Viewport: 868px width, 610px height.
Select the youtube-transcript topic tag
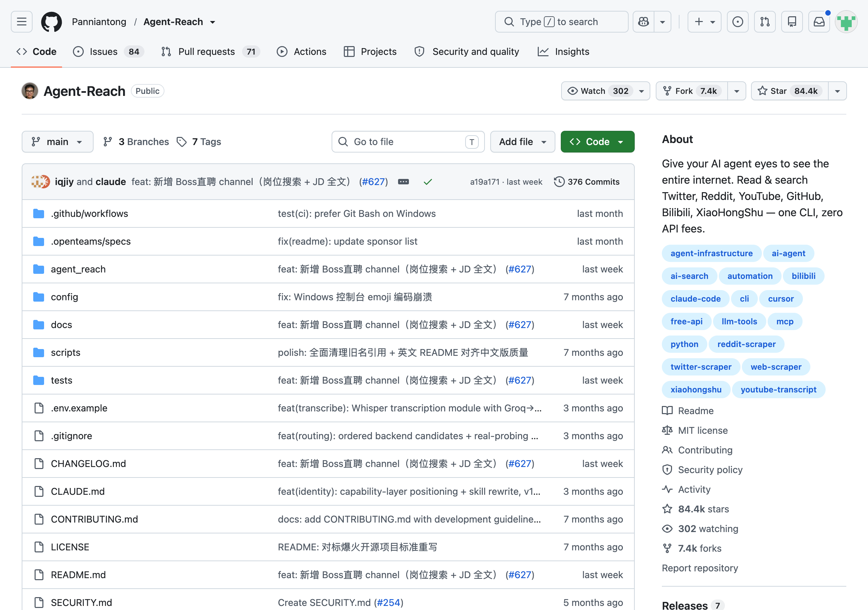coord(778,389)
